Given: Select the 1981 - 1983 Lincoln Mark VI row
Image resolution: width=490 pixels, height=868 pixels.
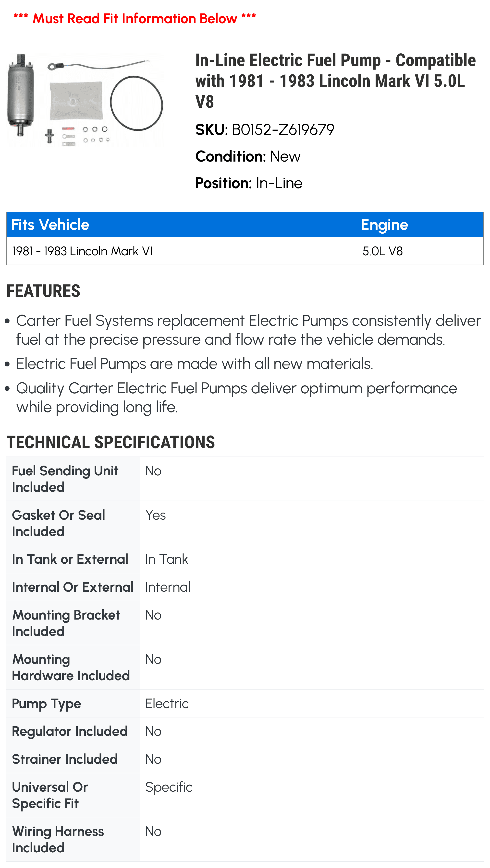Looking at the screenshot, I should coord(245,251).
